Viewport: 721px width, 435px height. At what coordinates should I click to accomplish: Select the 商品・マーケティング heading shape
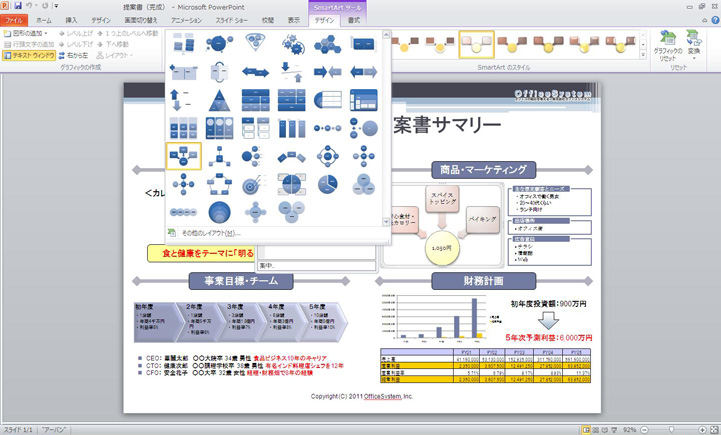483,170
